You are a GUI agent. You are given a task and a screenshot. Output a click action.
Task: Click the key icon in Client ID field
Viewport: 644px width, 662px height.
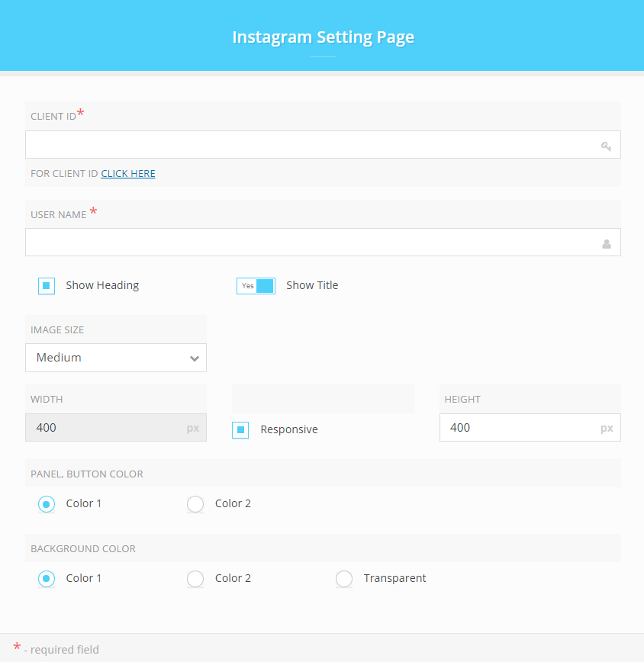(606, 146)
